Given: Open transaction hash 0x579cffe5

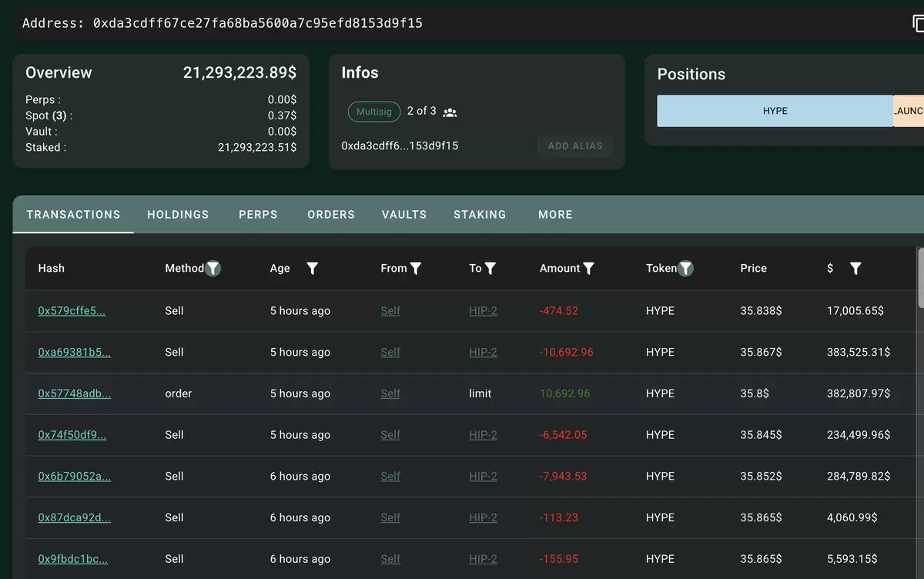Looking at the screenshot, I should (x=72, y=311).
